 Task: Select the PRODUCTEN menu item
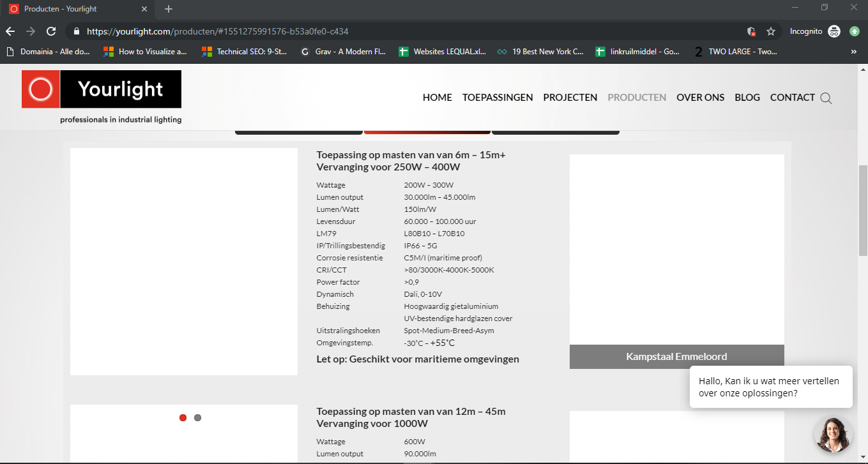coord(637,98)
